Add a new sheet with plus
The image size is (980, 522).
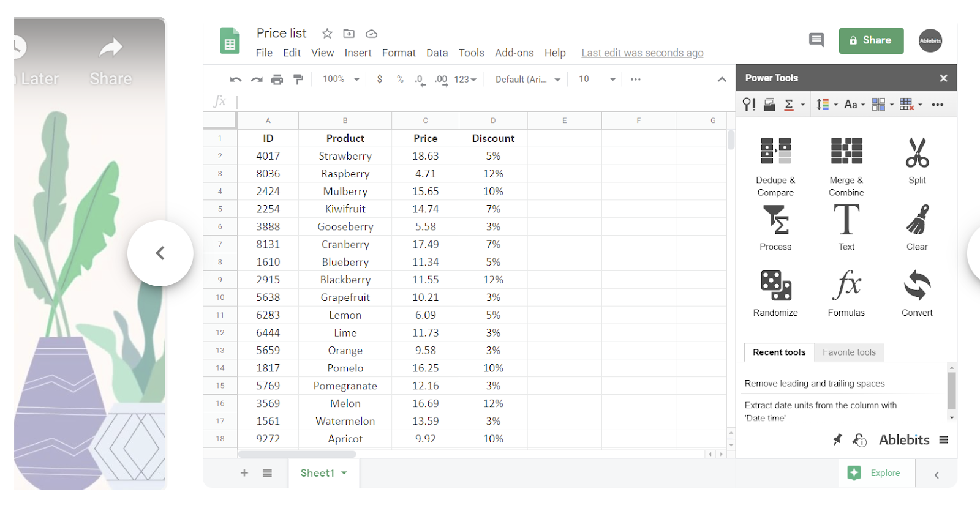[244, 473]
